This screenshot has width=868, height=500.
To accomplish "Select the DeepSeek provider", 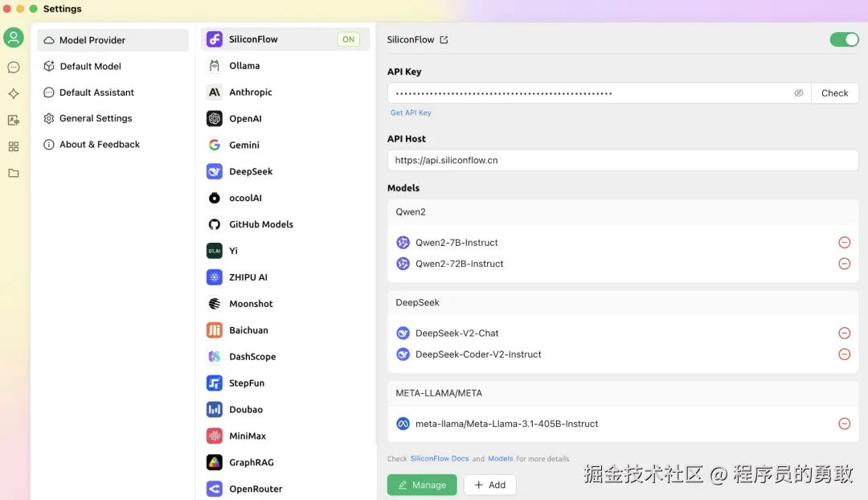I will (285, 172).
